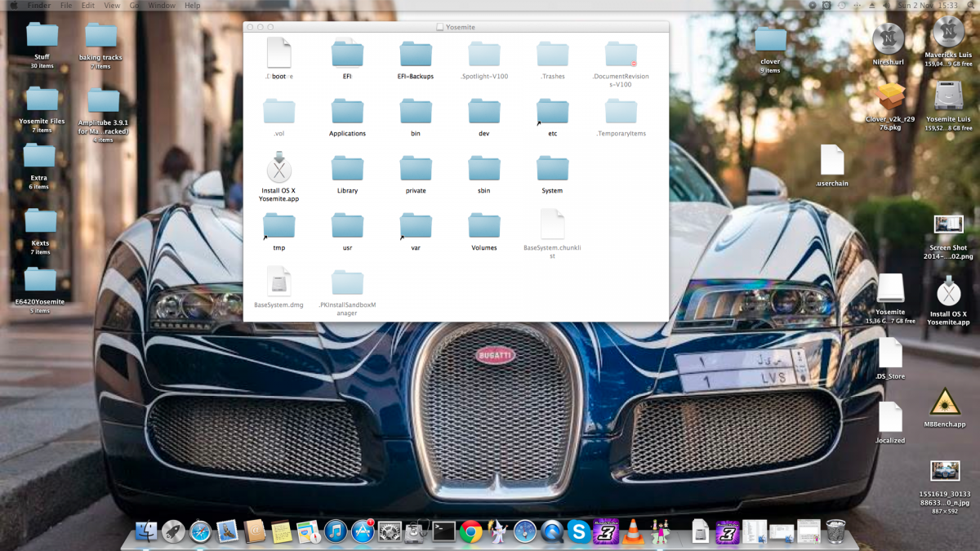Open VLC media player in dock

point(632,532)
